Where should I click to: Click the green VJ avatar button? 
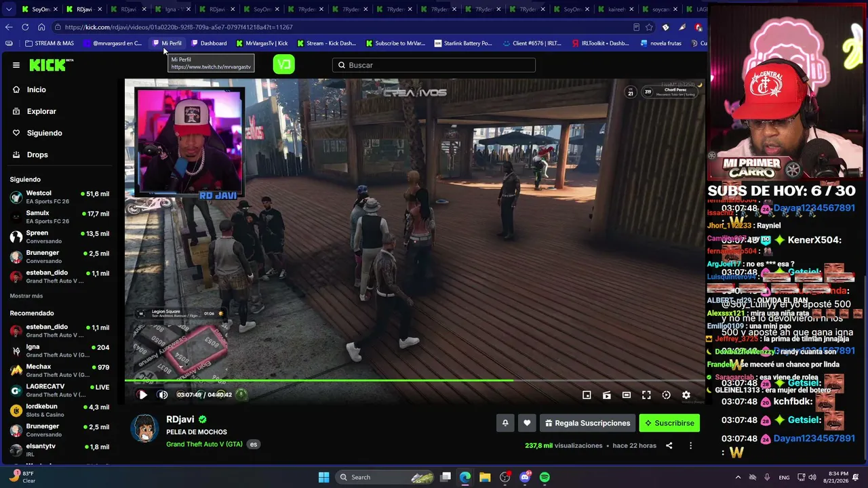click(283, 64)
